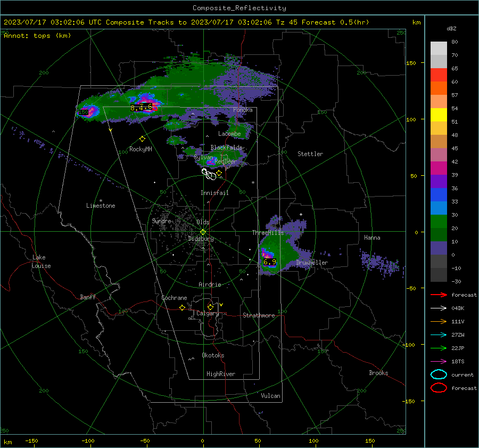Pick the bright yellow swatch on dBZ scale
Screen dimensions: 479x448
(x=439, y=115)
